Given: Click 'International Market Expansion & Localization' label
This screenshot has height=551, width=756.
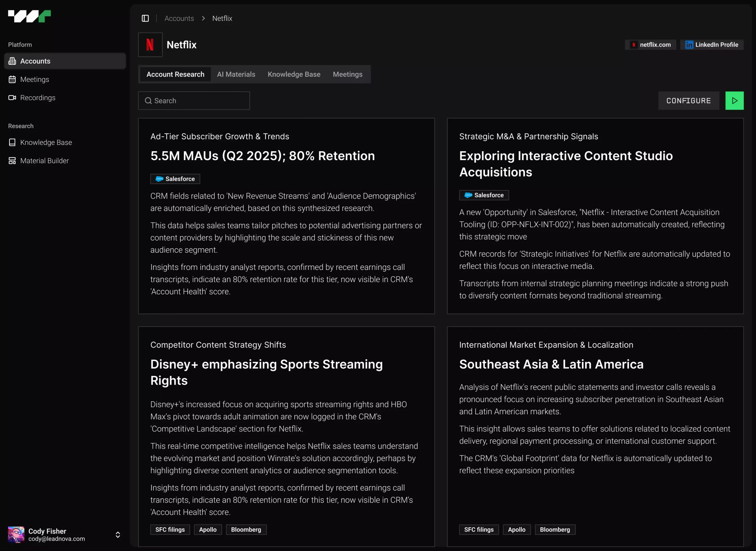Looking at the screenshot, I should (546, 345).
